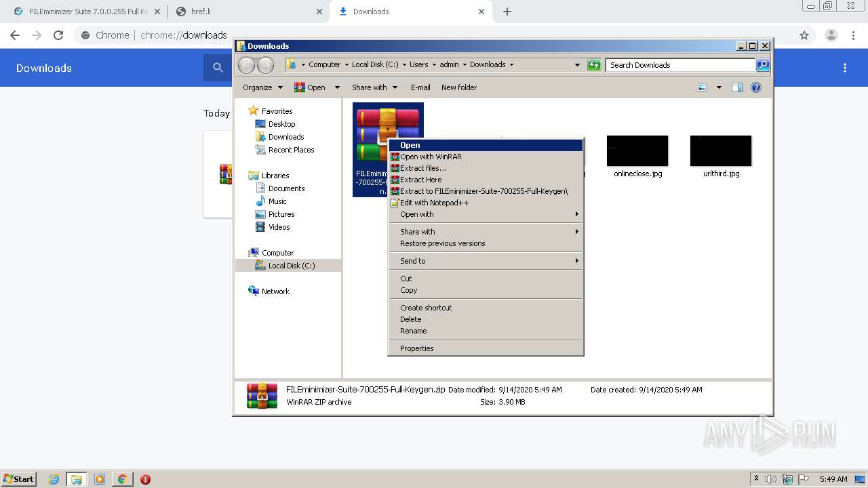Click green refresh button beside address bar
The image size is (868, 488).
pos(594,65)
